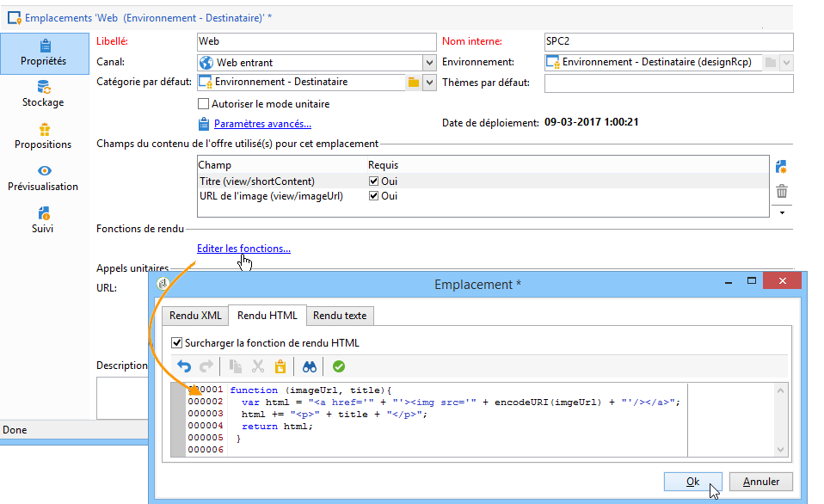
Task: Click the binoculars search icon
Action: point(310,366)
